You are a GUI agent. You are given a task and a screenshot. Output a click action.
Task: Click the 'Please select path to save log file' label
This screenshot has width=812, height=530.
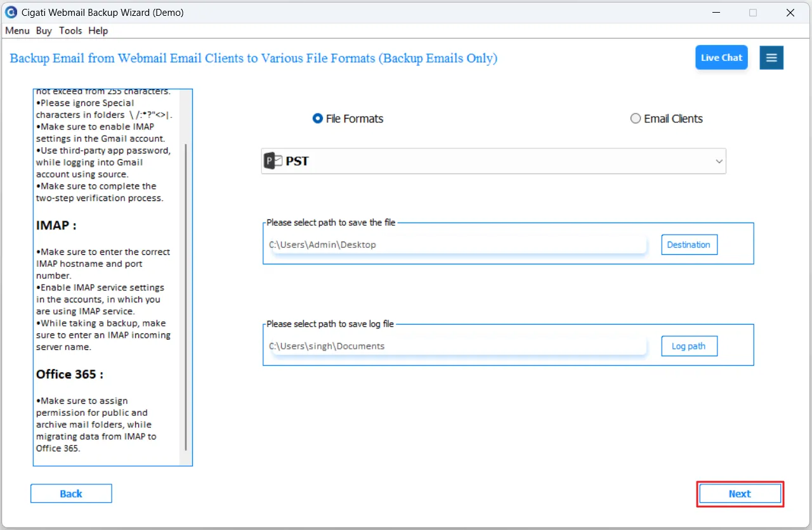click(330, 324)
